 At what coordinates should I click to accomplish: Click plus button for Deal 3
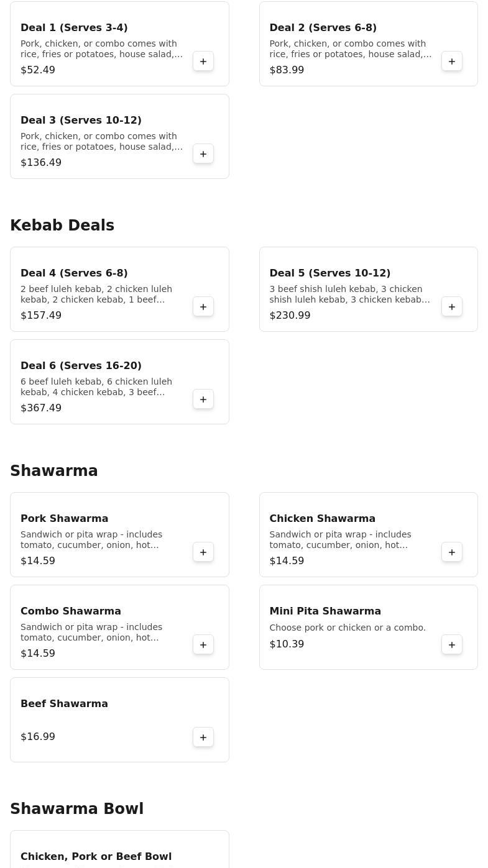[x=203, y=154]
